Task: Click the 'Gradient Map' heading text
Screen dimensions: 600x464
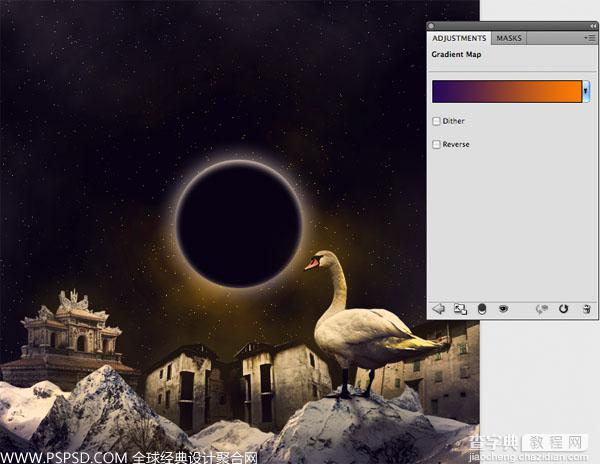Action: pyautogui.click(x=456, y=54)
